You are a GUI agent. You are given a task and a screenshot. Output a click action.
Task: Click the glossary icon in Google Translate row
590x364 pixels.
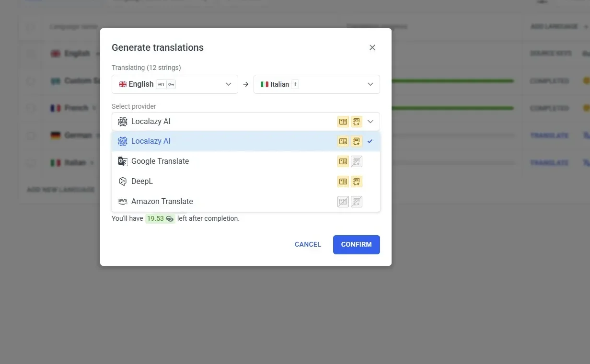(343, 161)
